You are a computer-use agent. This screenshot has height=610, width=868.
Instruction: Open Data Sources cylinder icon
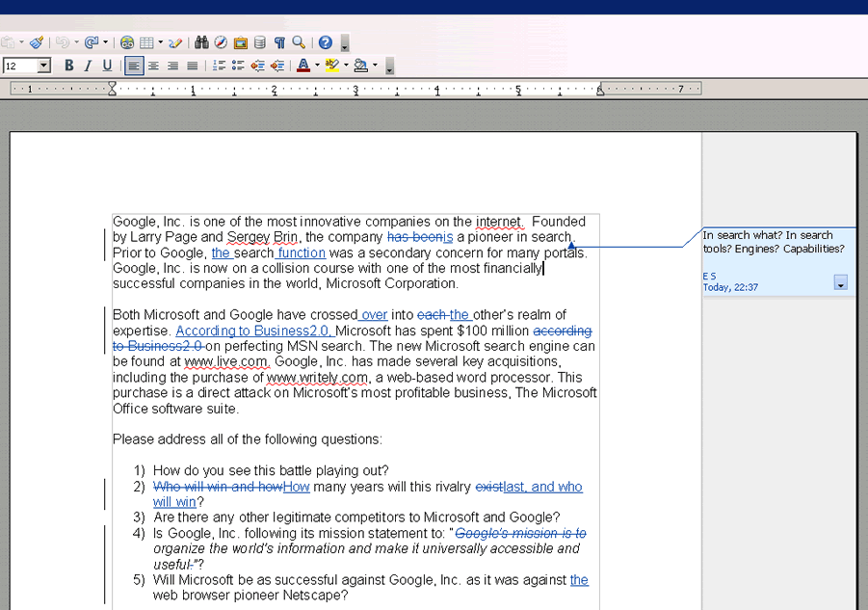(259, 42)
